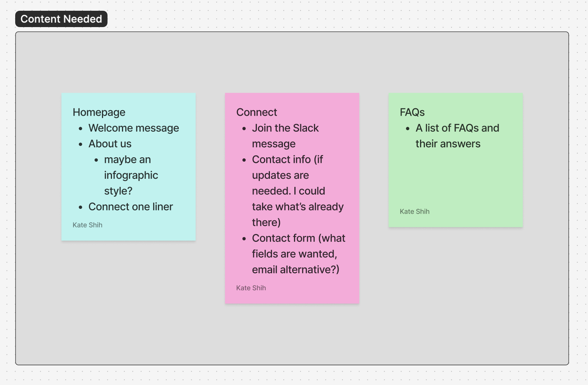Click "A list of FAQs and their answers"
The width and height of the screenshot is (588, 385).
coord(457,136)
